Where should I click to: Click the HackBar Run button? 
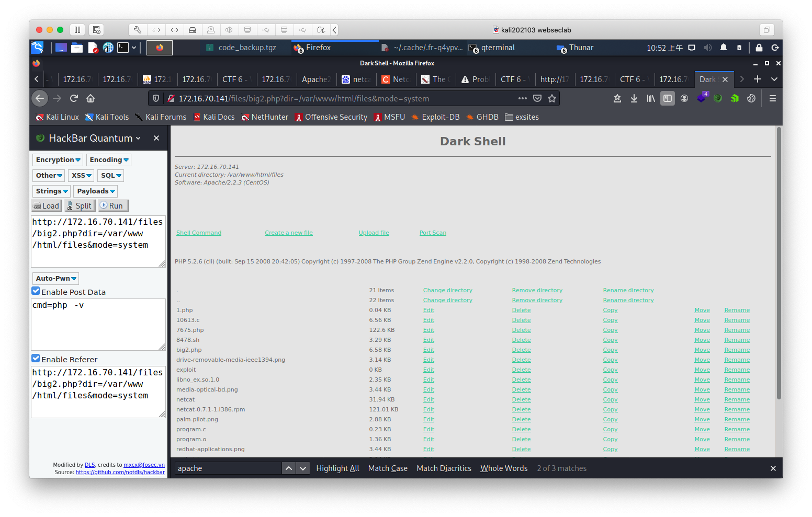[113, 206]
